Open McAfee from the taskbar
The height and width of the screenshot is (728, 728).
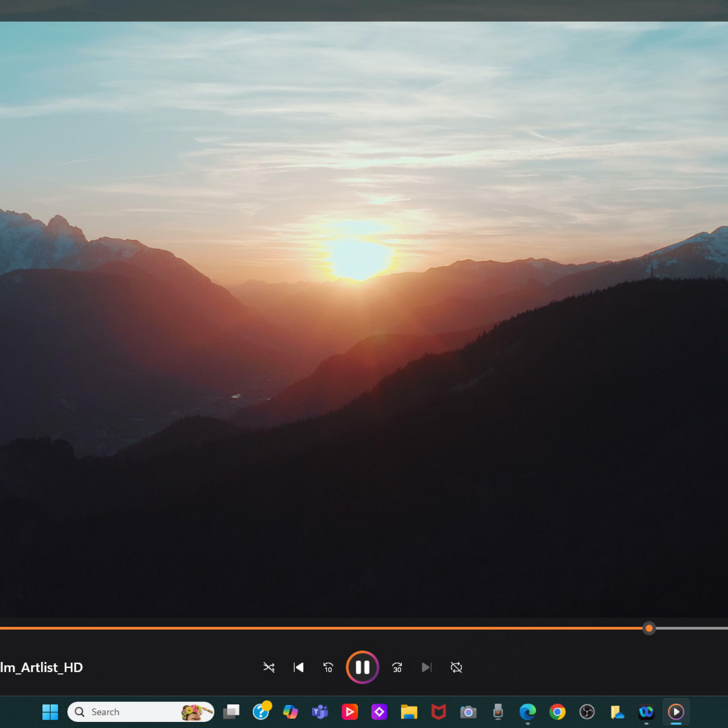[438, 712]
